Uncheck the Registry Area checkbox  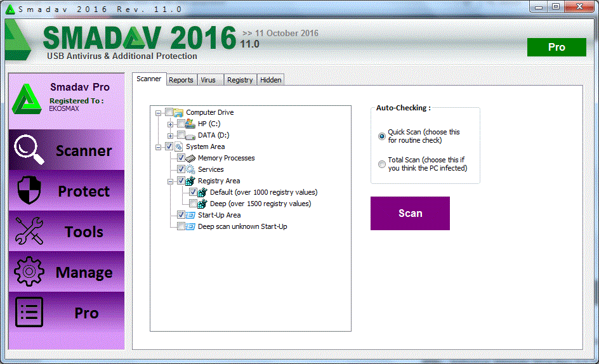pos(181,180)
